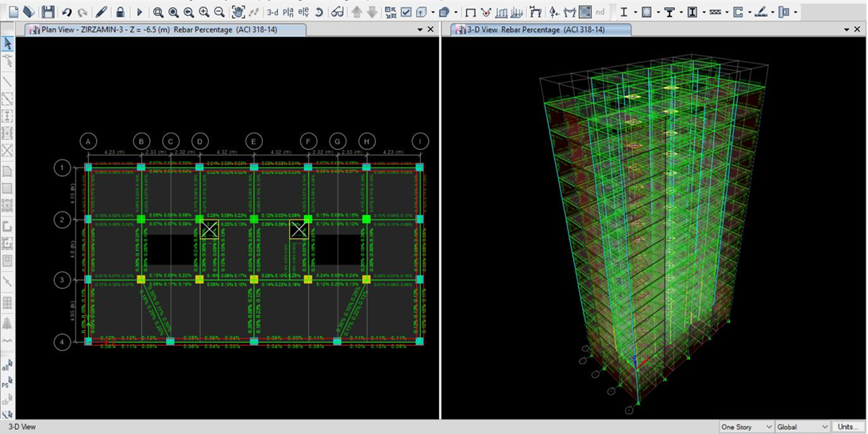The image size is (868, 434).
Task: Toggle the perspective glasses view icon
Action: (x=337, y=12)
